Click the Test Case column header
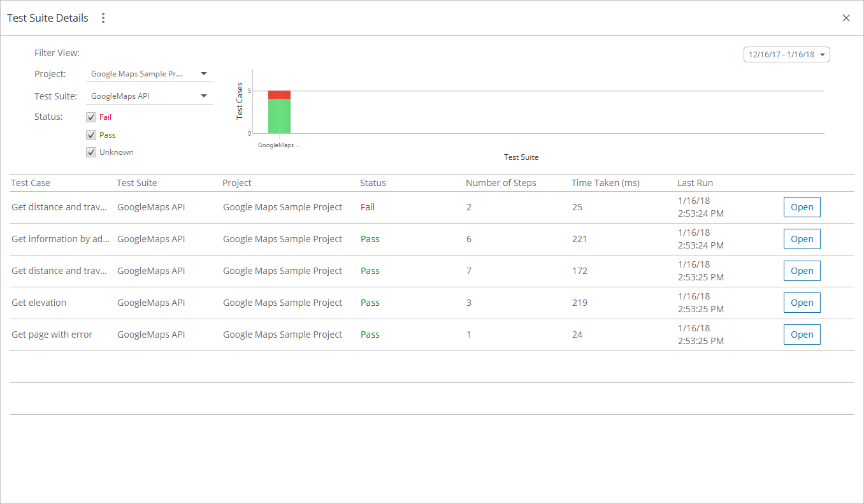Viewport: 864px width, 504px height. (31, 182)
